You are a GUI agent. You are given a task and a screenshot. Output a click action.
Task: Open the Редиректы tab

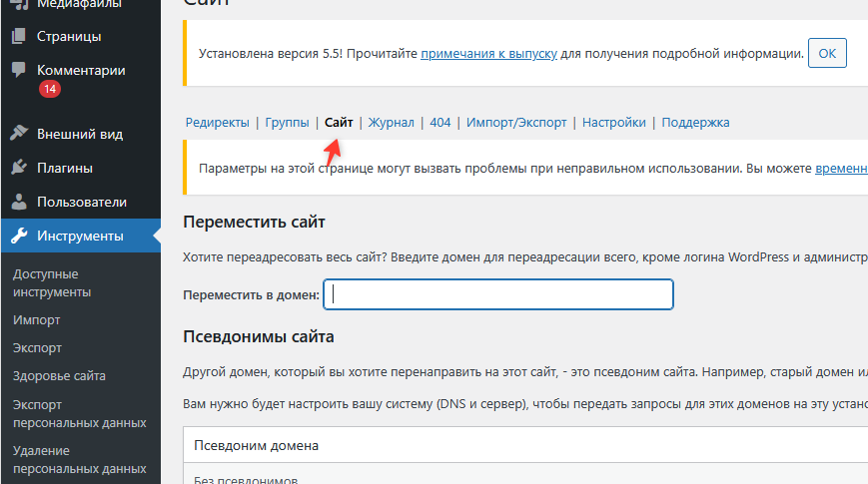tap(217, 123)
